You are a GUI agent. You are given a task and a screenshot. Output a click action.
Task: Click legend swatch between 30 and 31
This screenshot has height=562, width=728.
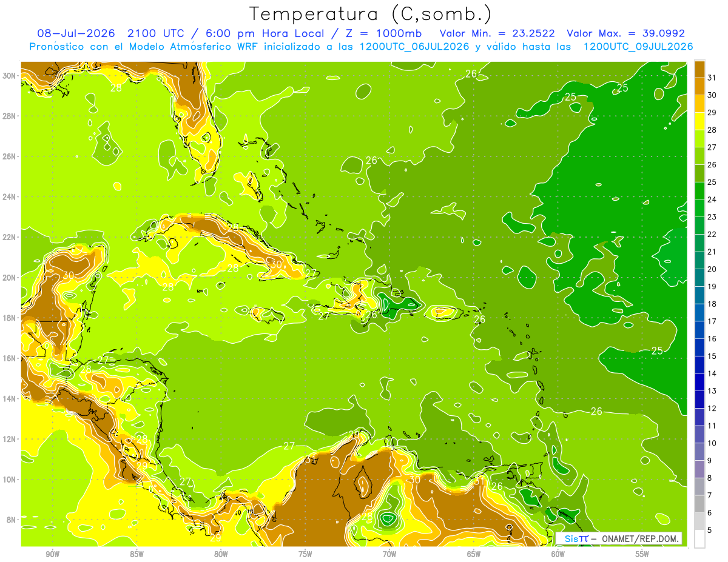(699, 86)
